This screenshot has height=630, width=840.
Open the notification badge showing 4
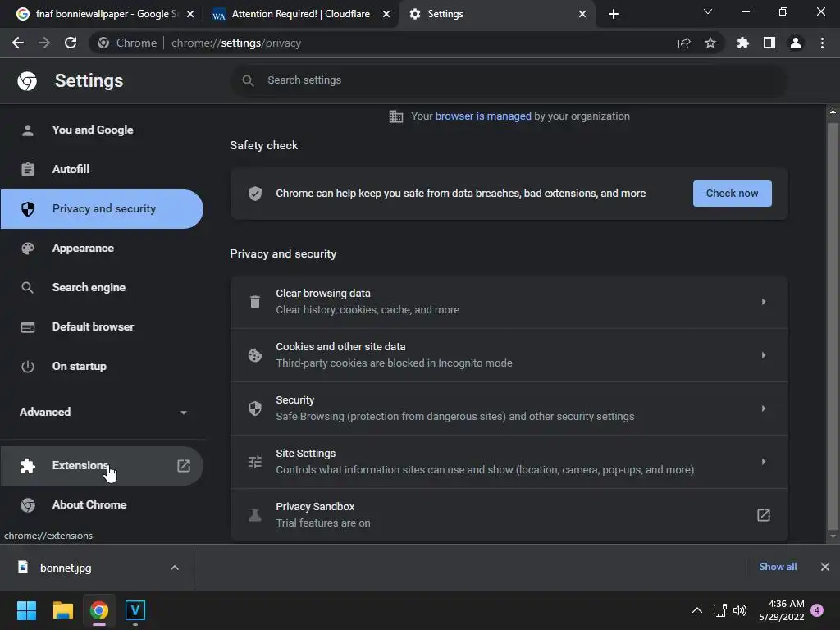tap(817, 610)
